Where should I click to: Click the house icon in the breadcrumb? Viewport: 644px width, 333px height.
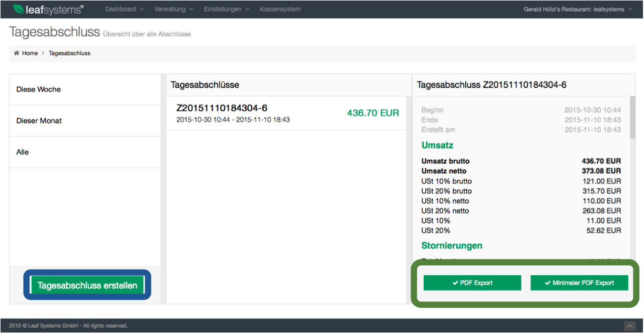(x=16, y=53)
